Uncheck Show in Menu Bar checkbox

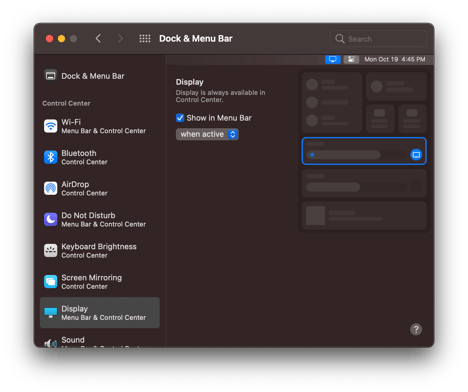180,118
